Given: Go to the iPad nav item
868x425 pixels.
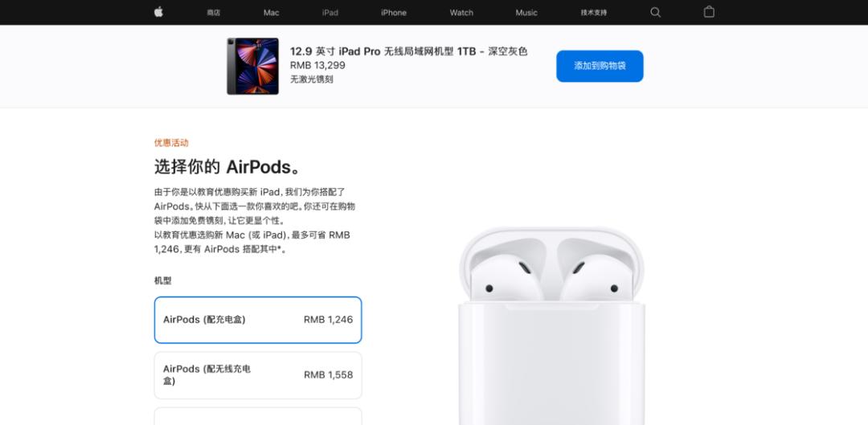Looking at the screenshot, I should [330, 12].
